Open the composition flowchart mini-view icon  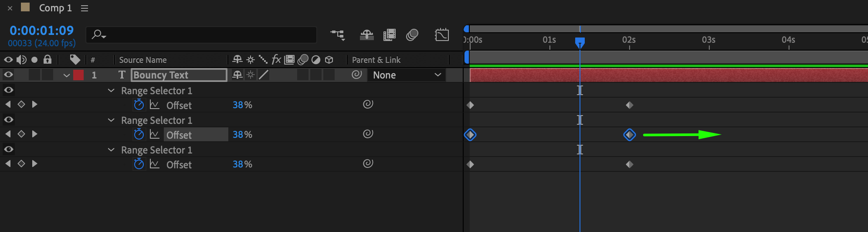337,35
